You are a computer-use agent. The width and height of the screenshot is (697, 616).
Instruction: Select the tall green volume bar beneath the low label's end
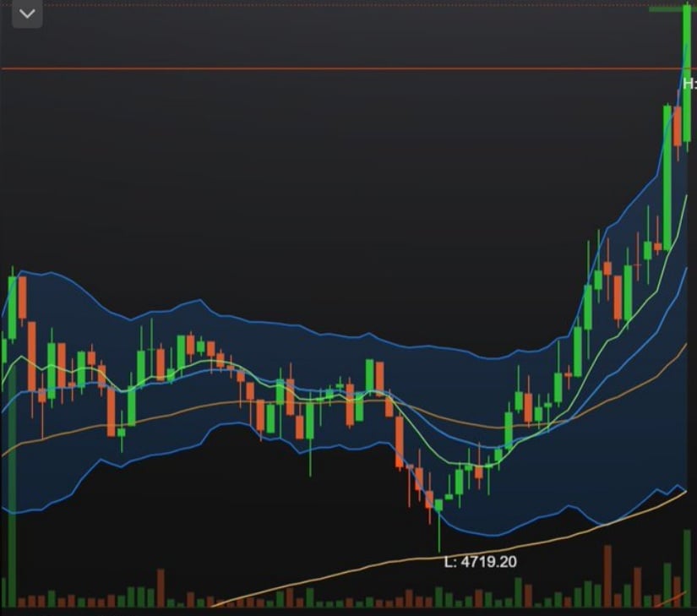[x=518, y=592]
